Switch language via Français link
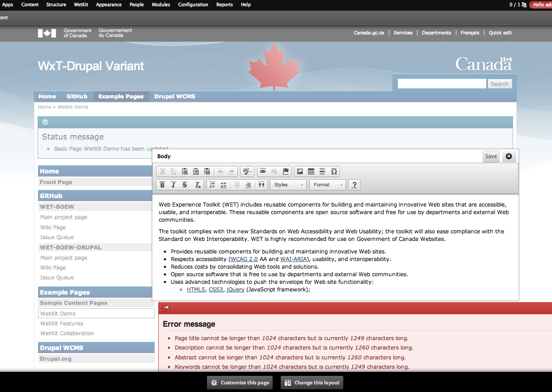 click(470, 33)
